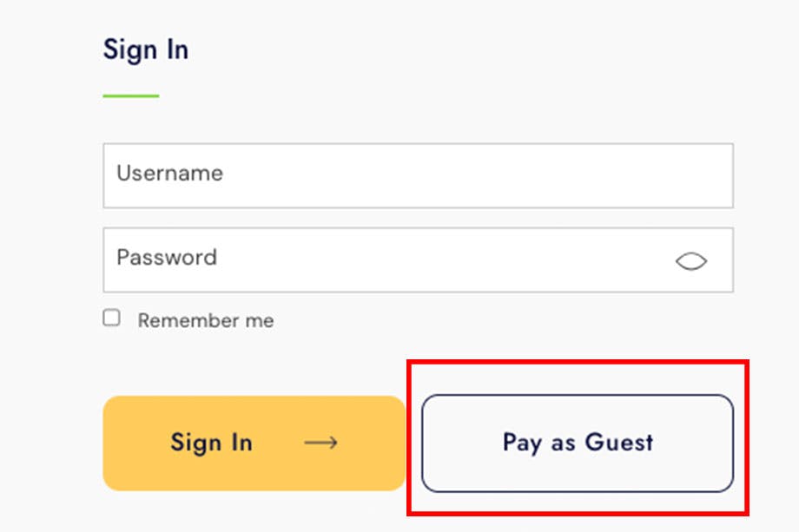Click the right-pointing arrow beside Sign In label

(320, 443)
